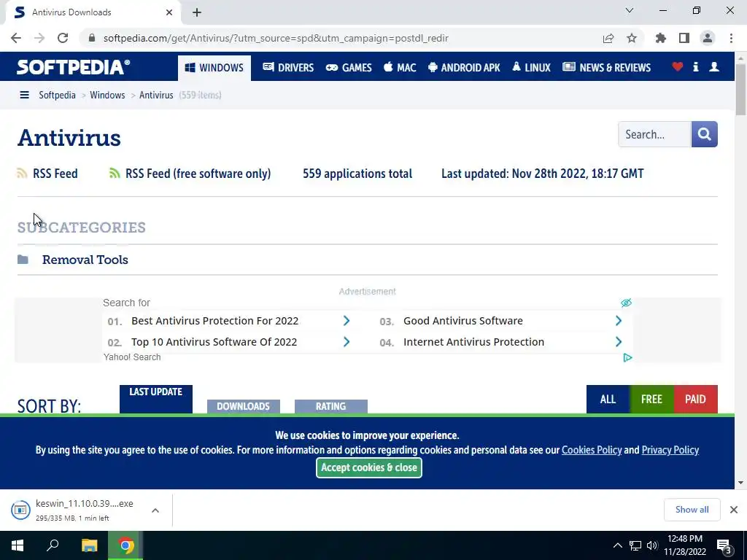Image resolution: width=747 pixels, height=560 pixels.
Task: Open News & Reviews section
Action: pos(606,68)
